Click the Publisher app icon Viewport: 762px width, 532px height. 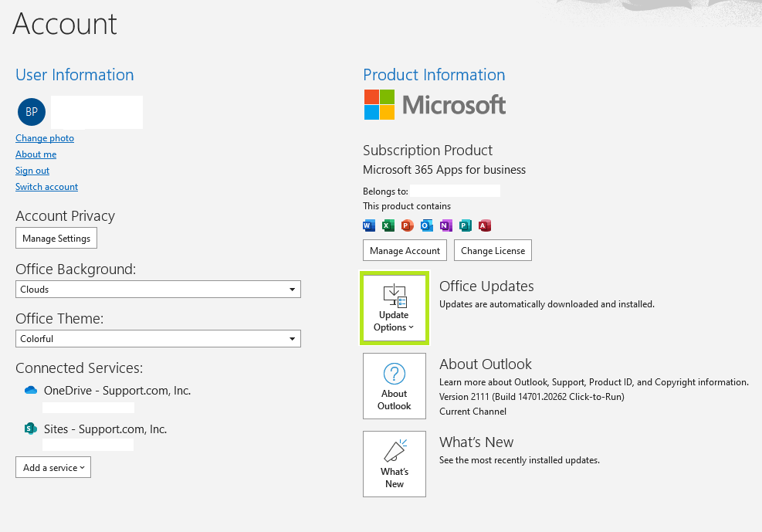pos(465,225)
